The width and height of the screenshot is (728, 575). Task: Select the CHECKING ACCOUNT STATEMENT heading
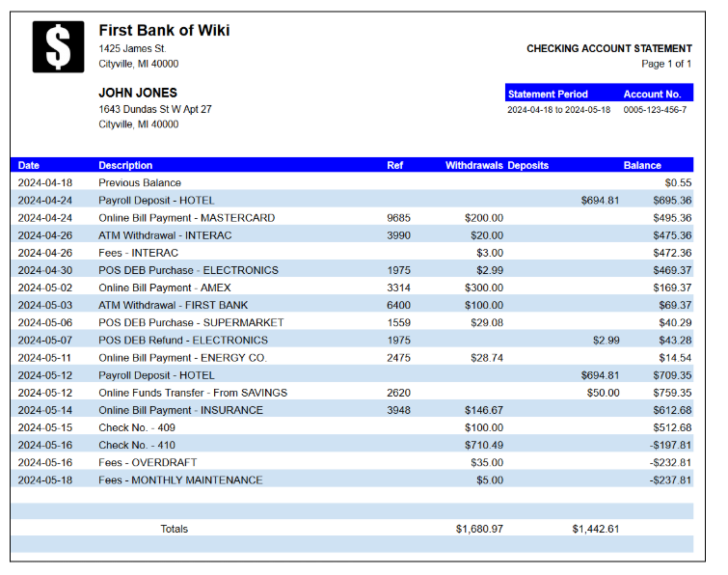[x=608, y=48]
